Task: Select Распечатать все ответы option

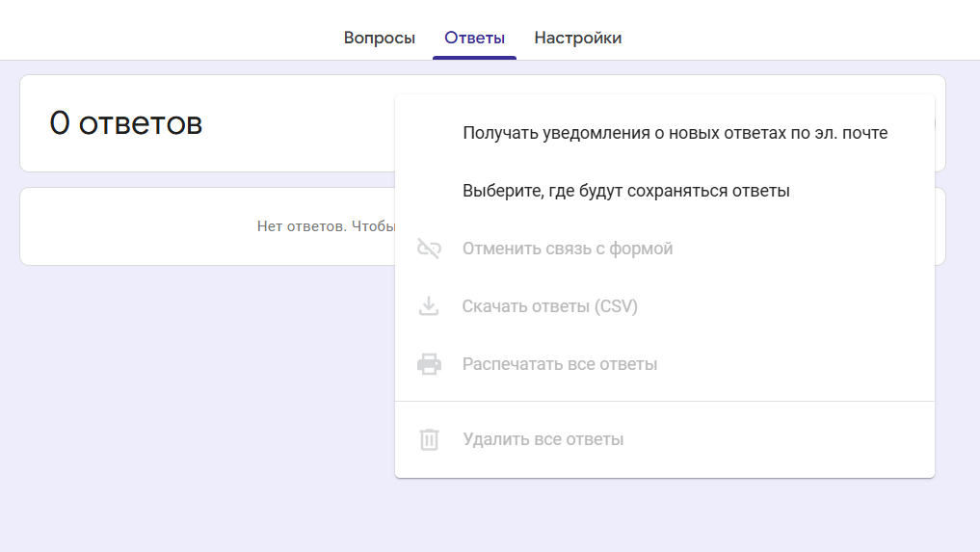Action: (665, 364)
